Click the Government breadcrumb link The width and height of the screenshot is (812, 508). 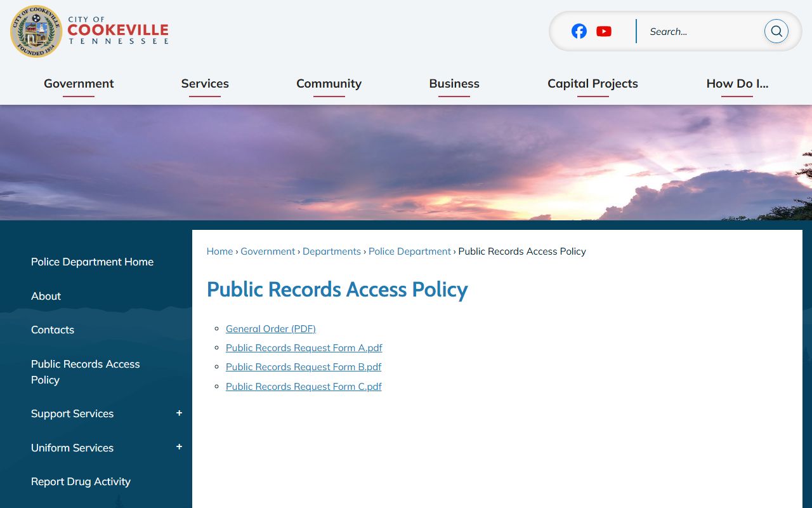pyautogui.click(x=268, y=251)
